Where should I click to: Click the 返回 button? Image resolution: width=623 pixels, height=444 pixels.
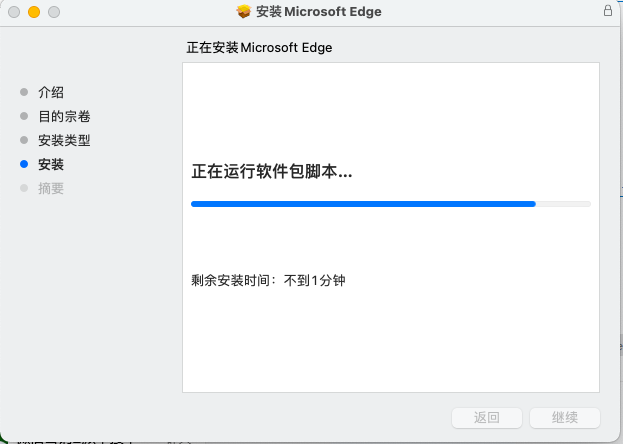(487, 418)
